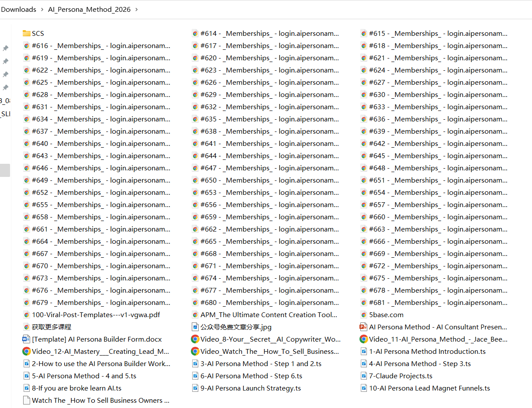Select 100-Viral-Post-Templates PDF file name
532x408 pixels.
96,315
